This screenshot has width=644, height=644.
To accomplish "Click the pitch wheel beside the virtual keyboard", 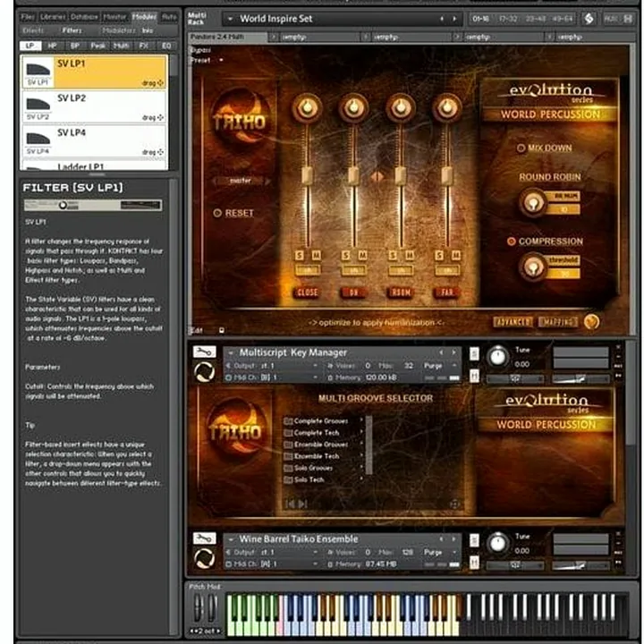I will tap(199, 607).
